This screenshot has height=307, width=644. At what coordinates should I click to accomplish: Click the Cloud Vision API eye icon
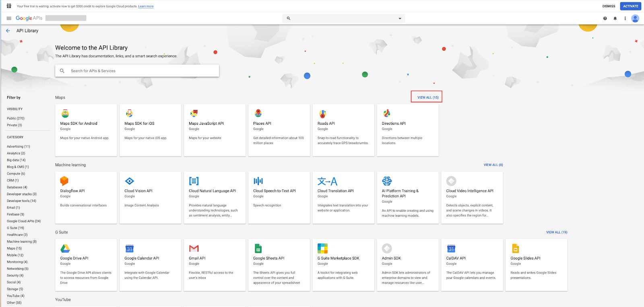[x=129, y=181]
